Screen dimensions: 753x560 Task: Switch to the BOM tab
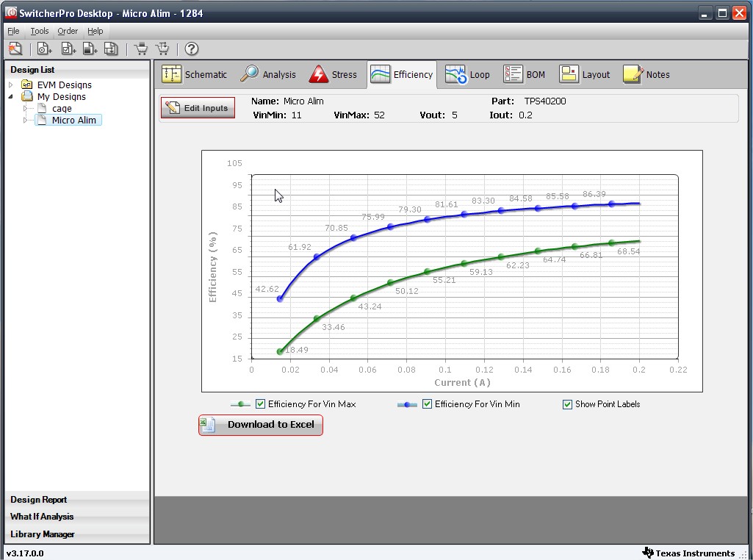[525, 74]
